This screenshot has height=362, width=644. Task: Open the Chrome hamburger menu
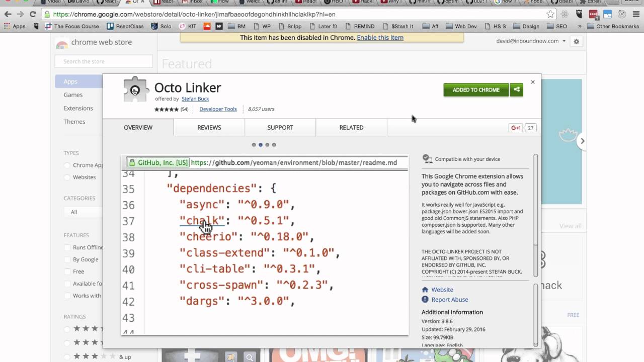(635, 15)
